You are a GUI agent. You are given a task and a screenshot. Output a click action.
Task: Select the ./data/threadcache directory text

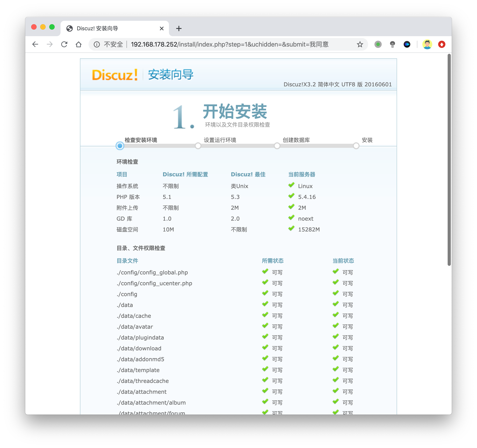pyautogui.click(x=143, y=381)
